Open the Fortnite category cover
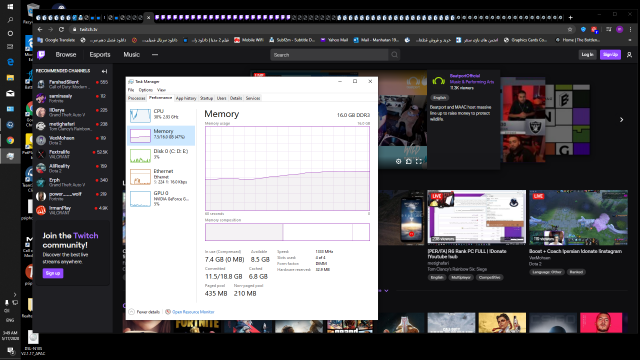The height and width of the screenshot is (360, 640). pos(198,327)
